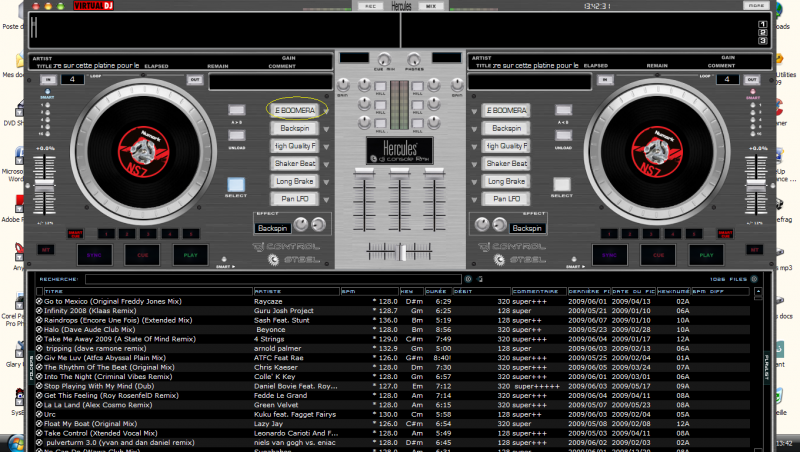Hit SYNC on the left deck
Screen dimensions: 800x452
tap(97, 255)
